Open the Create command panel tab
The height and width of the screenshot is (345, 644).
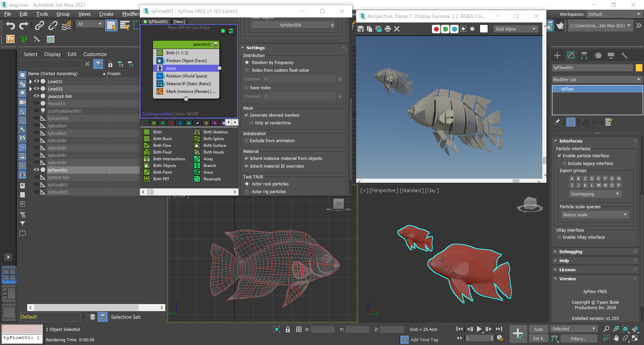pyautogui.click(x=557, y=55)
